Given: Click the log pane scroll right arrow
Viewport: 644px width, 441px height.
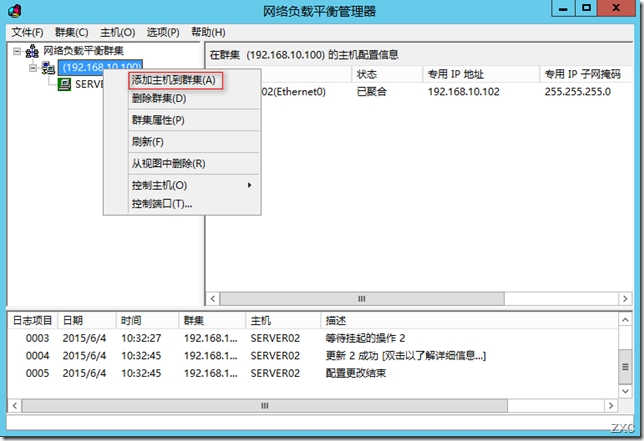Looking at the screenshot, I should point(611,406).
